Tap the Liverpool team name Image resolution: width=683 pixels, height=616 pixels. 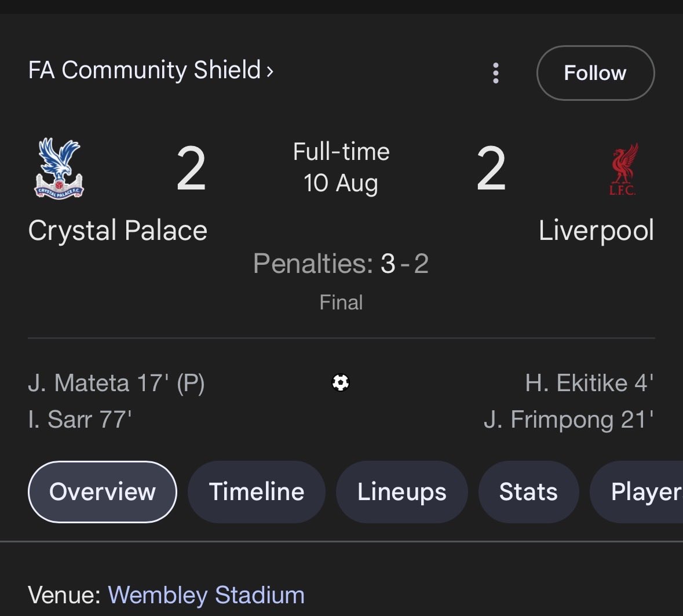tap(596, 231)
